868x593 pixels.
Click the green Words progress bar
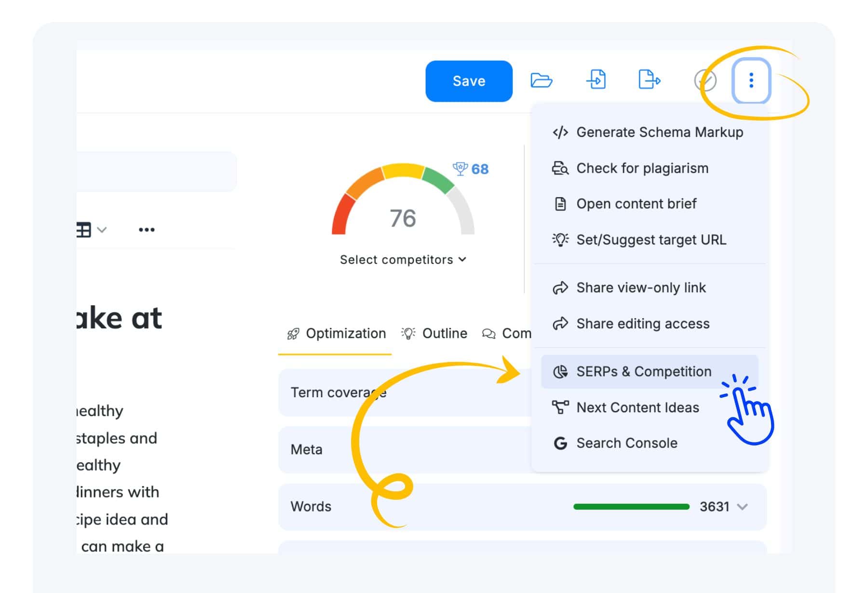[631, 507]
